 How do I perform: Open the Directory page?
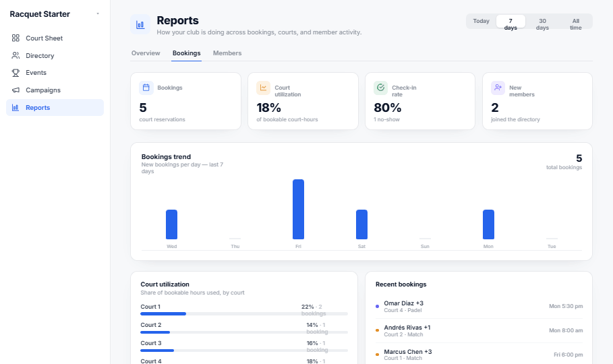pos(55,55)
